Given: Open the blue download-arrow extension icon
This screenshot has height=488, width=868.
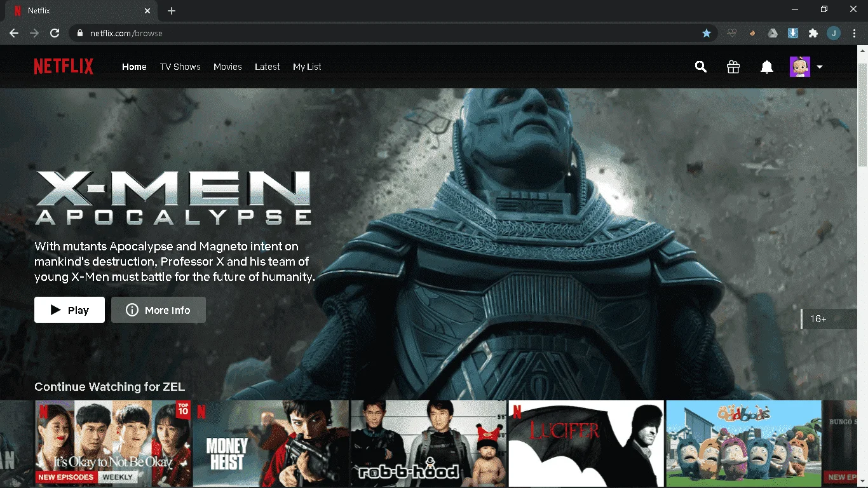Looking at the screenshot, I should click(793, 33).
